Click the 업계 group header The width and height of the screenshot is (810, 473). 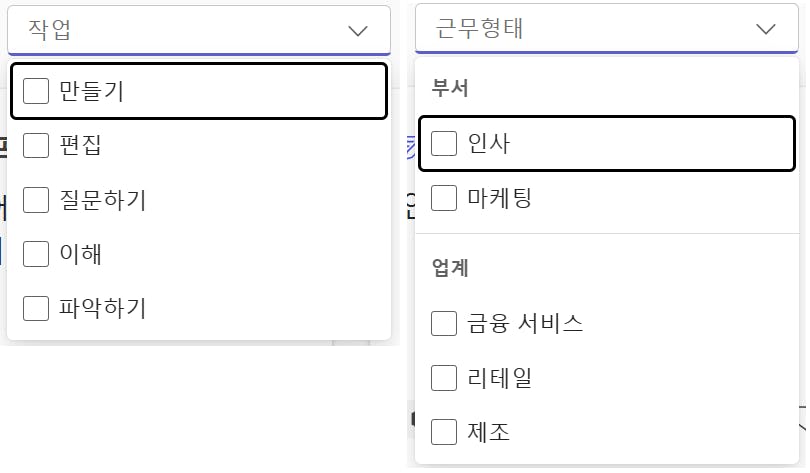pyautogui.click(x=450, y=268)
